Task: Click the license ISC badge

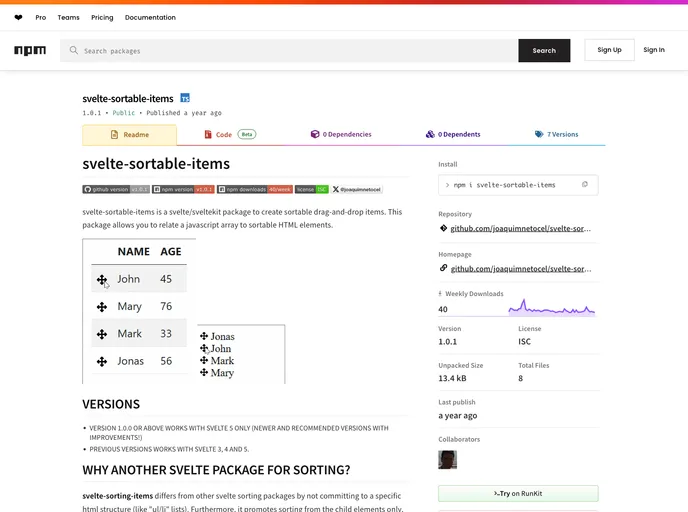Action: 312,190
